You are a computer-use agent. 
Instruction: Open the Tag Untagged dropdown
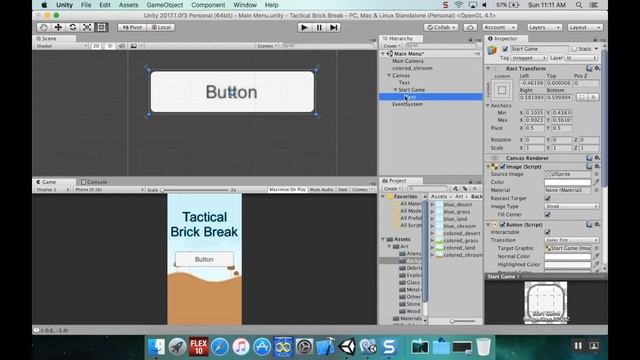529,58
